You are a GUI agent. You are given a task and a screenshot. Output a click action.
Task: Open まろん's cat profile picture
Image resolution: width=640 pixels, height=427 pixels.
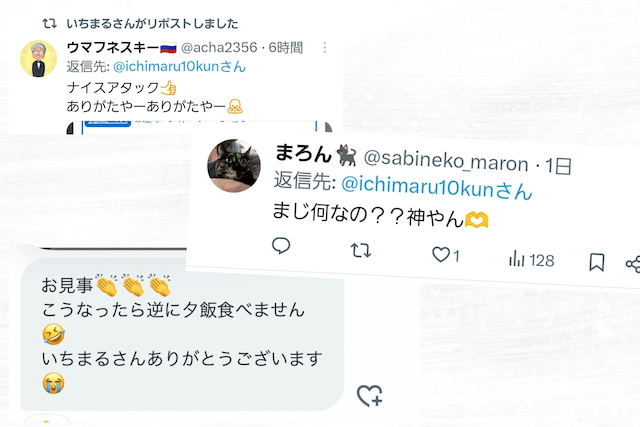(x=234, y=166)
